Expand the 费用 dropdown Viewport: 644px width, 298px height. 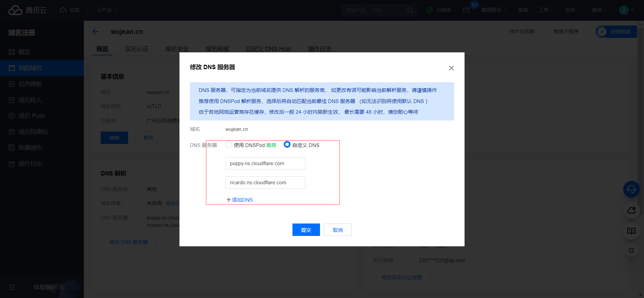point(599,10)
